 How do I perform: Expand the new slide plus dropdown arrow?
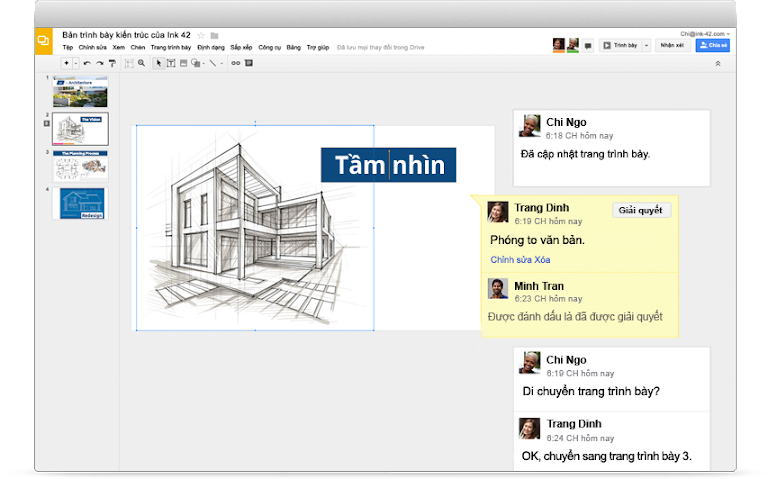pyautogui.click(x=75, y=63)
